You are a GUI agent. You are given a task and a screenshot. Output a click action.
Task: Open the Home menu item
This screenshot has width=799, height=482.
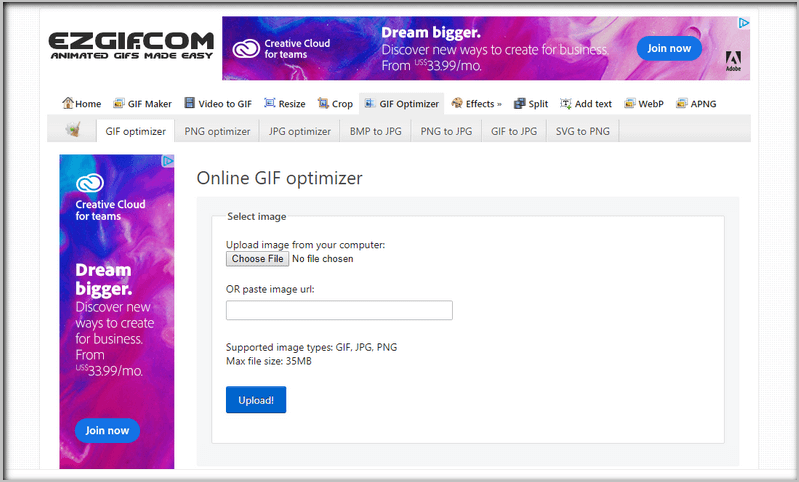point(82,103)
